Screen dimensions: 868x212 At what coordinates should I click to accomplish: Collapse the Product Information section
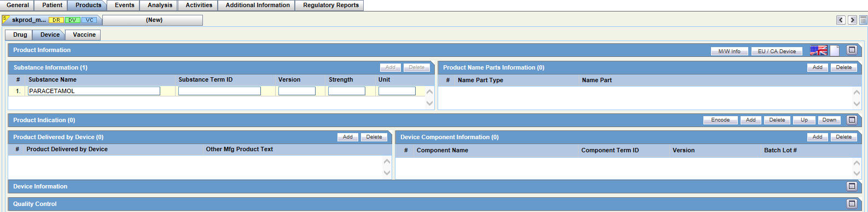(852, 50)
